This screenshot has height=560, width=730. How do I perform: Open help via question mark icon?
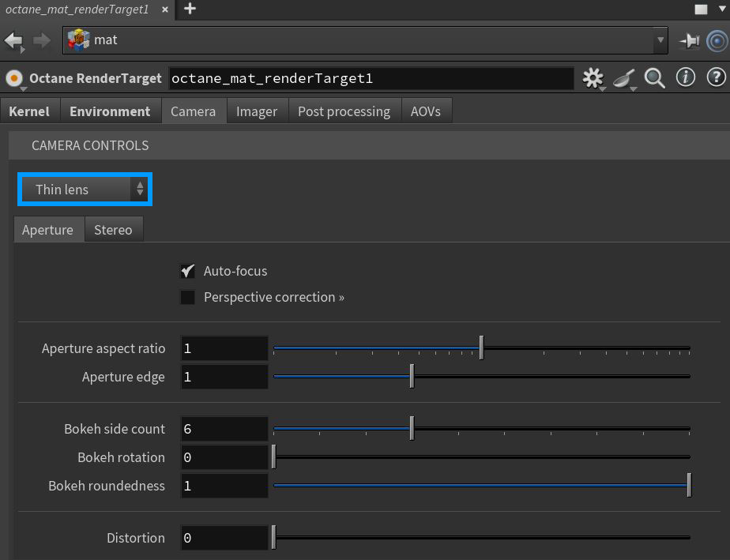coord(716,77)
